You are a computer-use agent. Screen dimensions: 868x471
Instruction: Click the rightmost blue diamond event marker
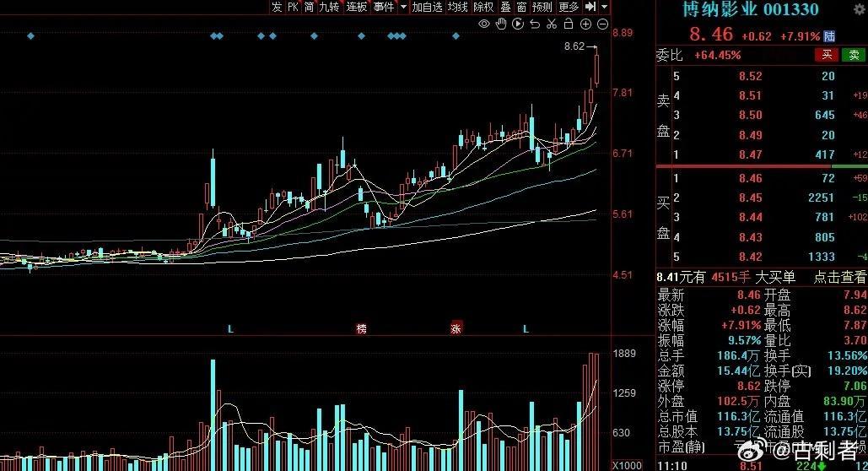(456, 36)
